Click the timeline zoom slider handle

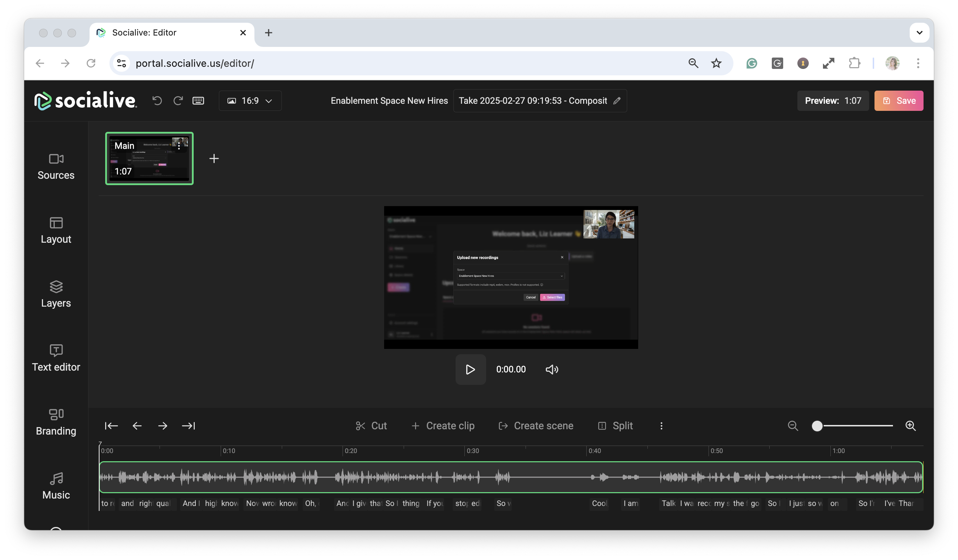[x=817, y=426]
